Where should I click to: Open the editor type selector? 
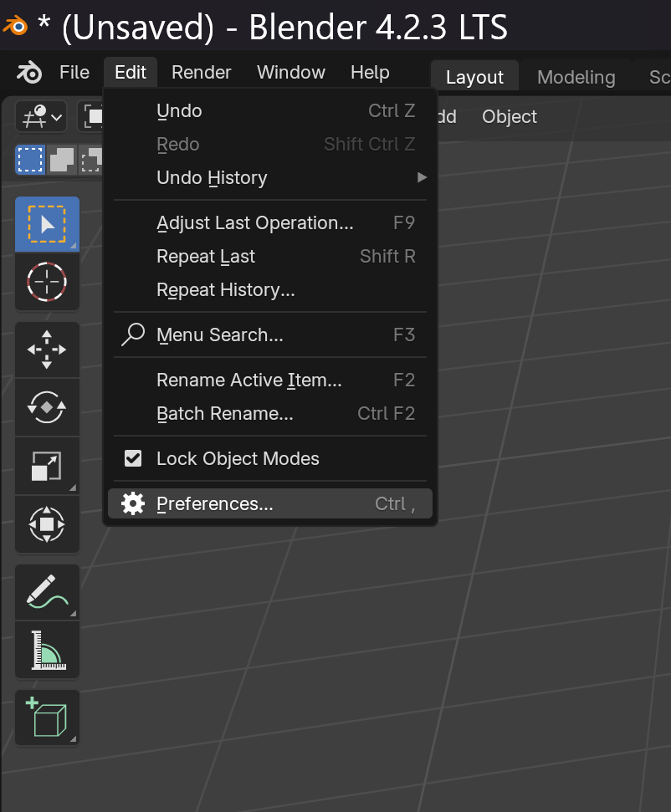pyautogui.click(x=42, y=116)
